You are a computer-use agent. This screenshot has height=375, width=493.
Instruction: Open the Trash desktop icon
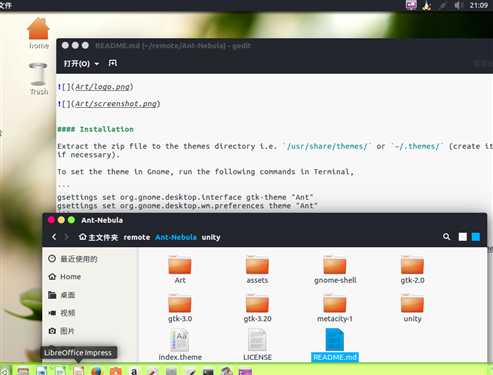[39, 78]
